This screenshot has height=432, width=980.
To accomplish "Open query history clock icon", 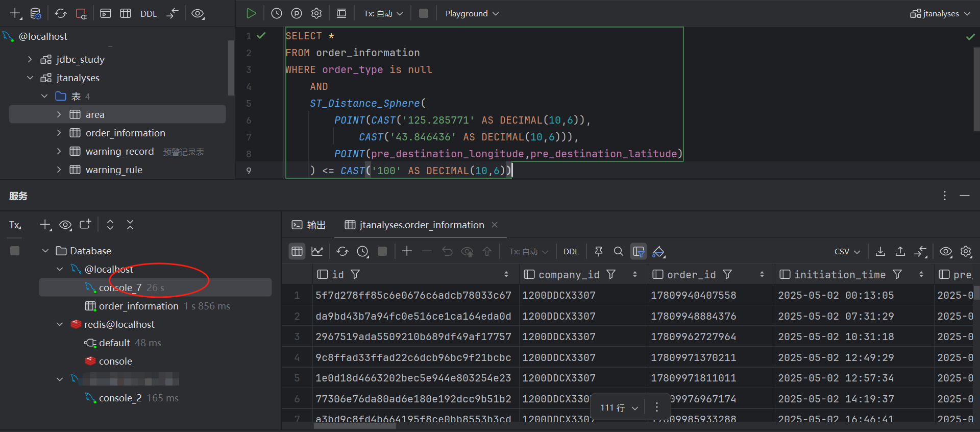I will (276, 13).
